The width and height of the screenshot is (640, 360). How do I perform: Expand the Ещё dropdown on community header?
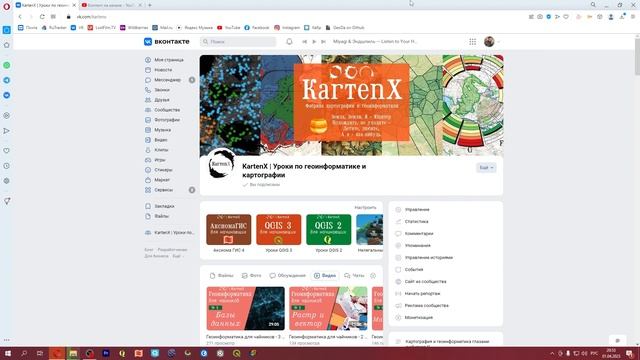[486, 168]
